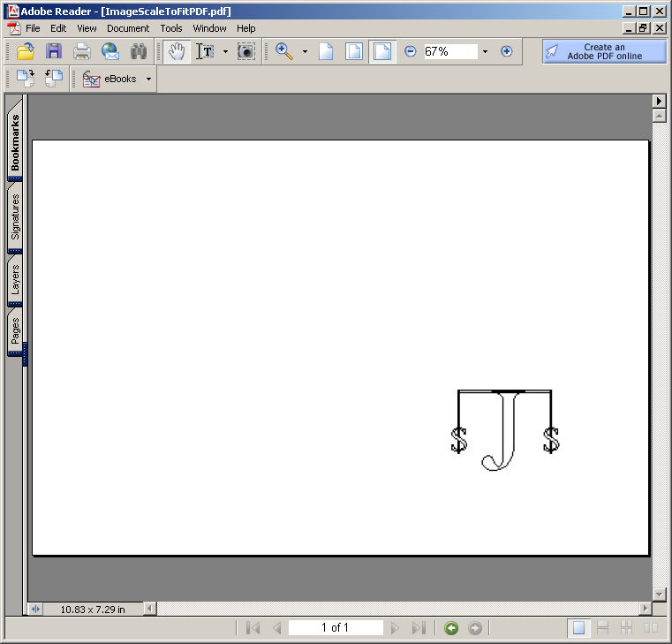The image size is (672, 644).
Task: Select the Zoom In magnifier tool
Action: [x=283, y=51]
